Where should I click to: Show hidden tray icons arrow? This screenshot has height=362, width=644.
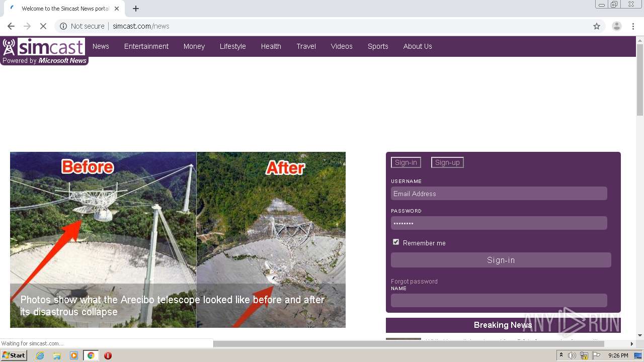tap(561, 355)
